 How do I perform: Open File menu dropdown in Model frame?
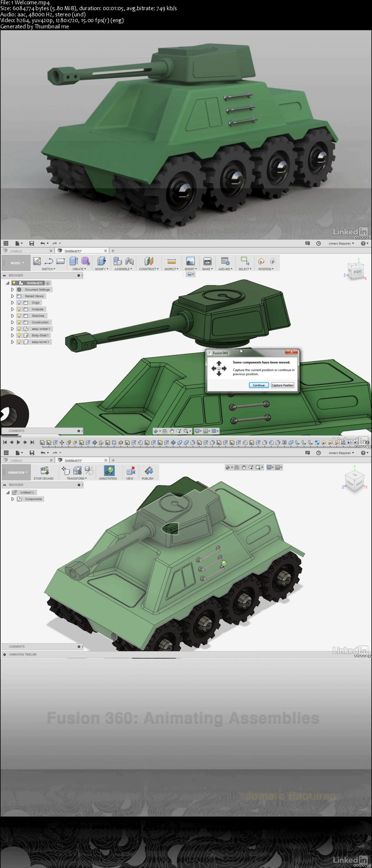coord(19,243)
